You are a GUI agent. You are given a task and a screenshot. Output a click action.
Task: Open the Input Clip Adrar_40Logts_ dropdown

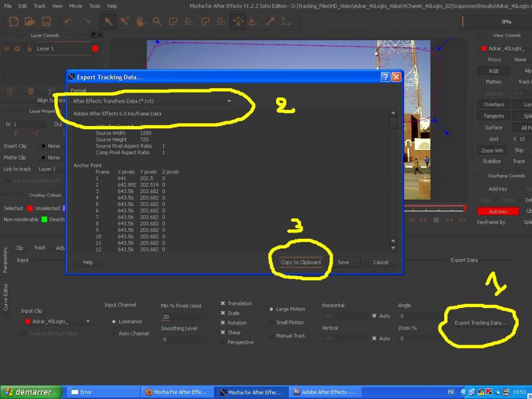(x=57, y=321)
